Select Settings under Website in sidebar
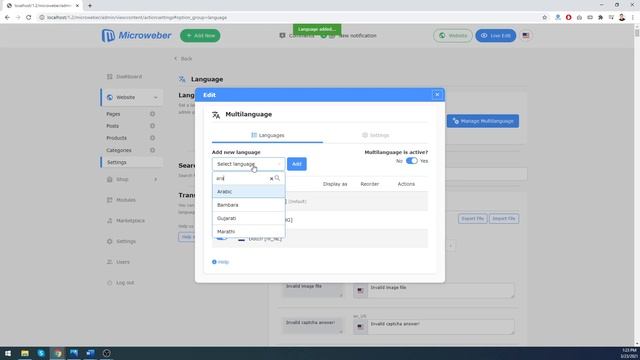640x360 pixels. point(131,162)
